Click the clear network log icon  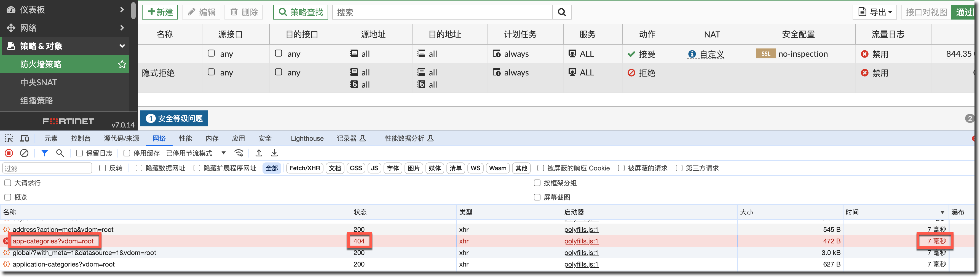click(x=24, y=153)
